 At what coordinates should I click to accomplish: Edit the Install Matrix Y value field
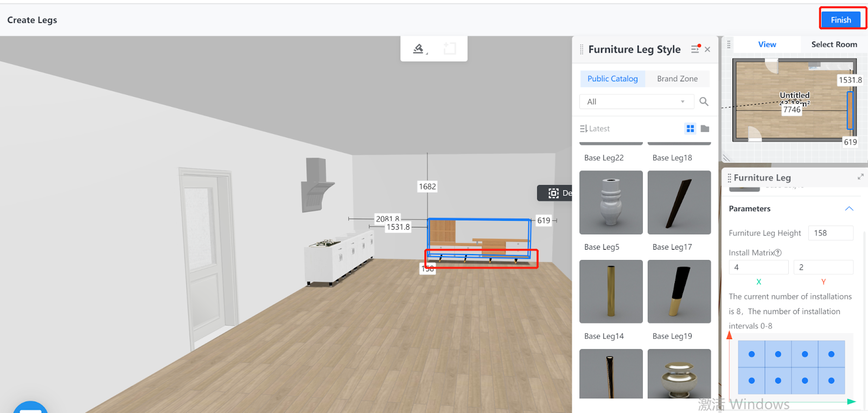coord(823,267)
